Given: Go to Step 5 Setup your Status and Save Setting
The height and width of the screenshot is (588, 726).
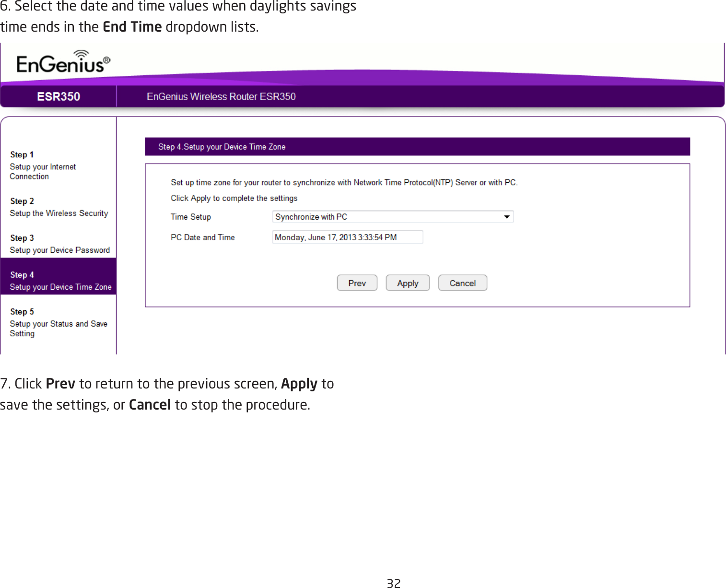Looking at the screenshot, I should (x=59, y=322).
